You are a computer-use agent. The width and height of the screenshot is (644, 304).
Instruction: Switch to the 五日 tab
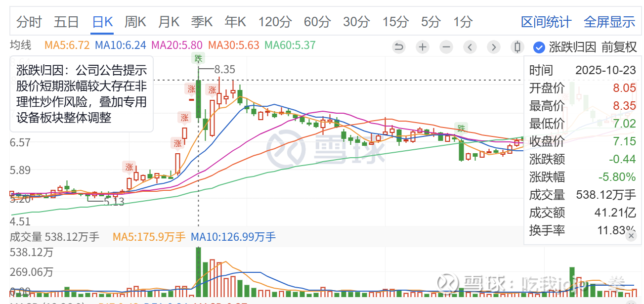67,22
